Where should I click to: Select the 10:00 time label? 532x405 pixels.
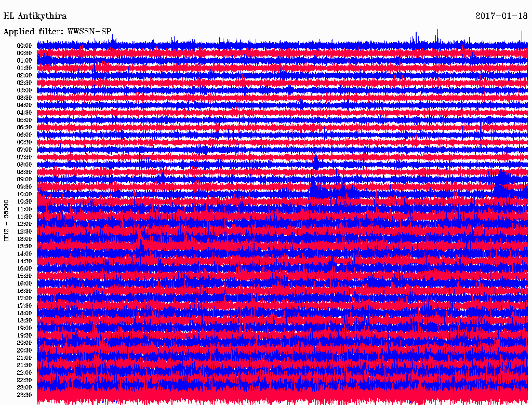pyautogui.click(x=24, y=194)
